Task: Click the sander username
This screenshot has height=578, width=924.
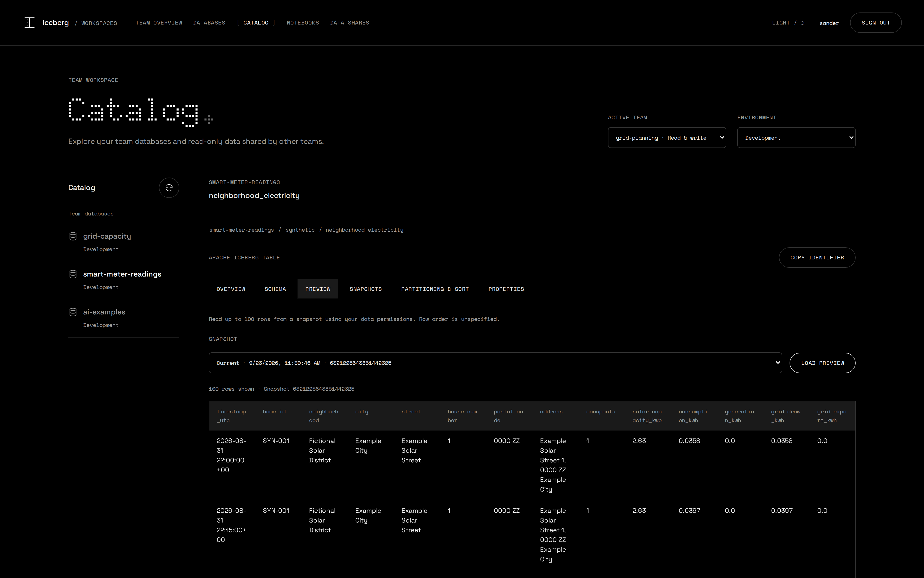Action: [x=829, y=23]
